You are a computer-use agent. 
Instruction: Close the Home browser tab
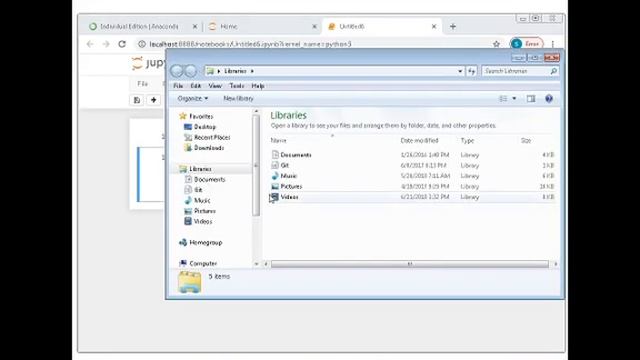pos(314,27)
